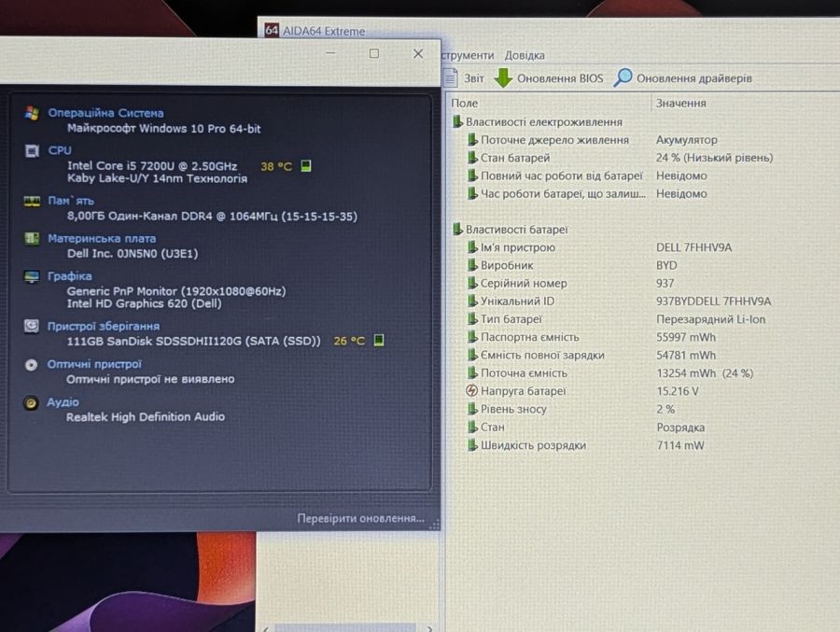Click the speaker icon beside Аудіо
The height and width of the screenshot is (632, 840).
pos(31,402)
